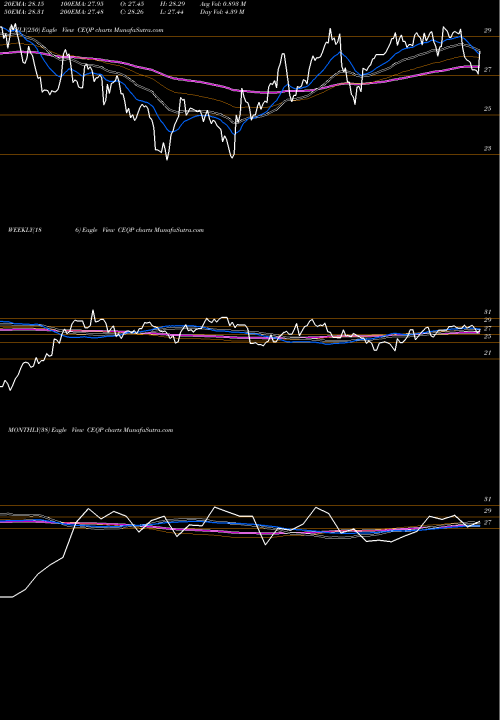This screenshot has height=720, width=500.
Task: Click the open price O: value
Action: coord(133,4)
